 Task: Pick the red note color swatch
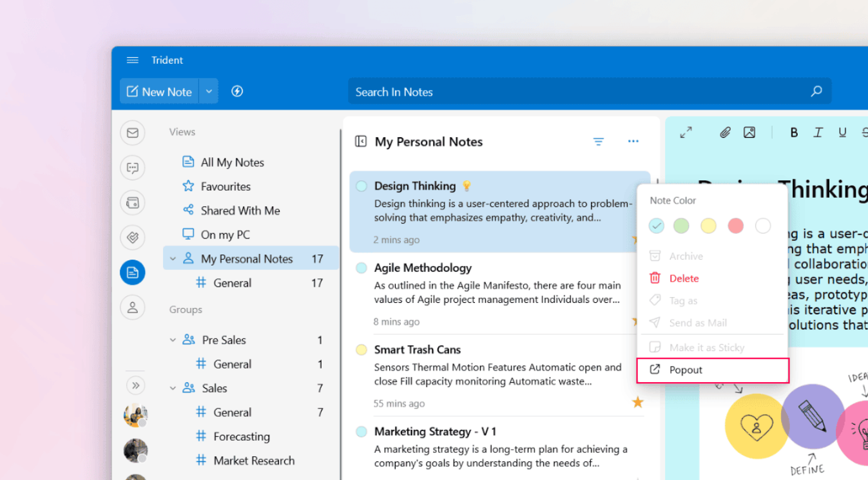735,226
